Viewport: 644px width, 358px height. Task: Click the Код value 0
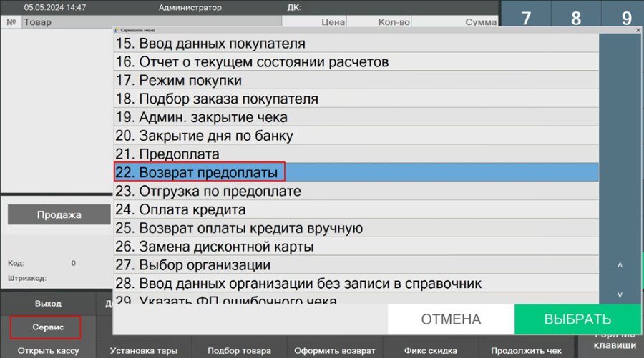(x=74, y=263)
